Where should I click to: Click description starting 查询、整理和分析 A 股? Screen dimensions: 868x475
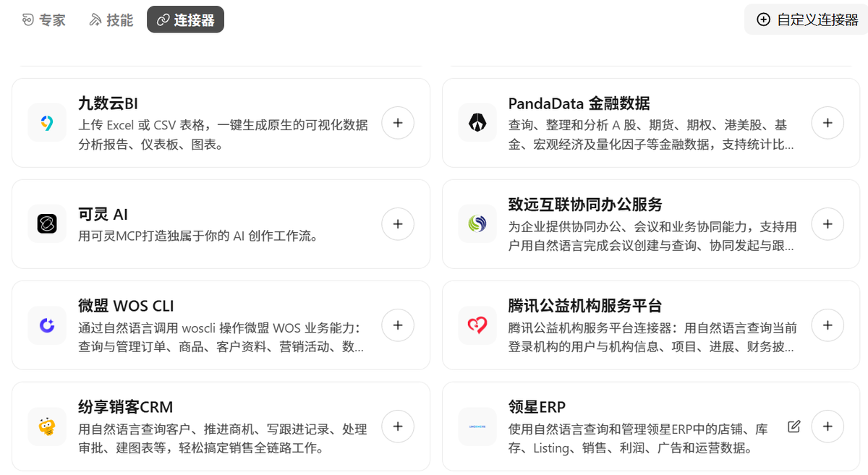click(651, 134)
